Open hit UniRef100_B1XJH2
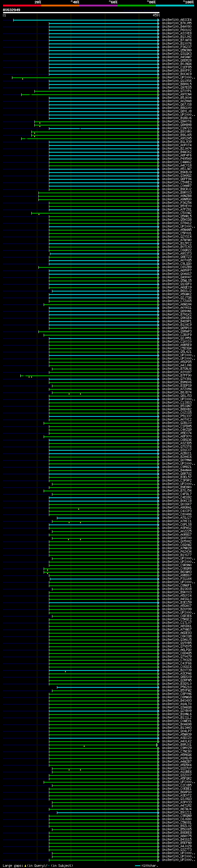 (177, 37)
